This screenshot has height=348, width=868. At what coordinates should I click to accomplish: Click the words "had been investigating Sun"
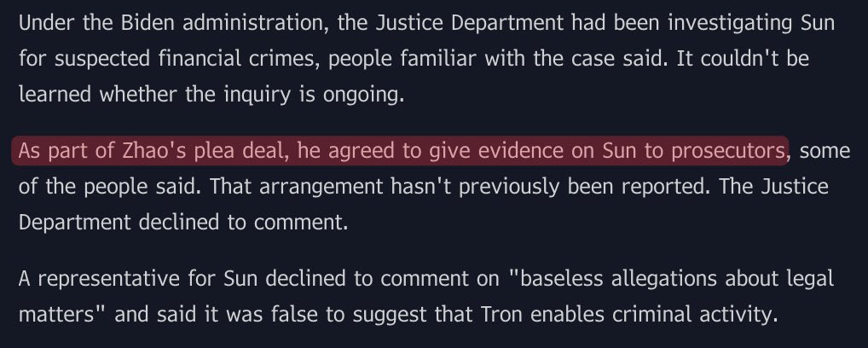[703, 23]
